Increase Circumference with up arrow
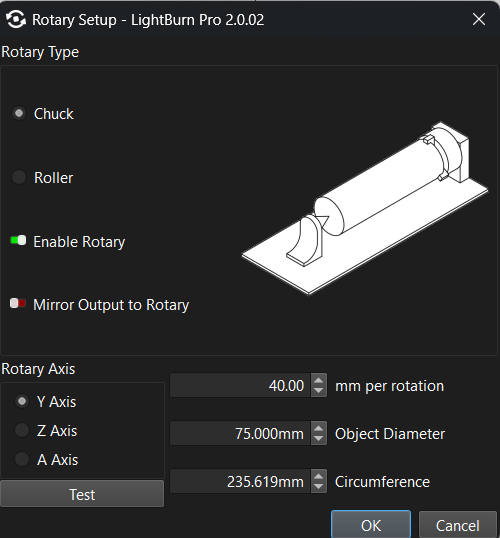 pos(318,476)
